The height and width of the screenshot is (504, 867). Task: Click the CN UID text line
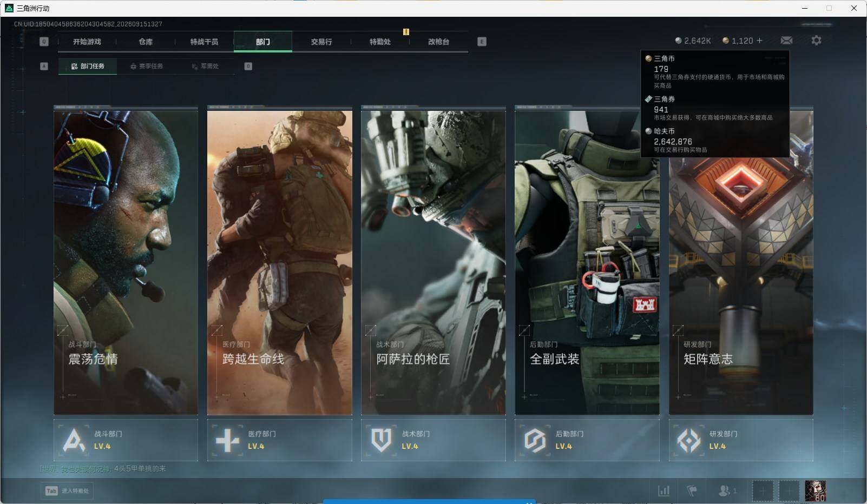pyautogui.click(x=88, y=24)
